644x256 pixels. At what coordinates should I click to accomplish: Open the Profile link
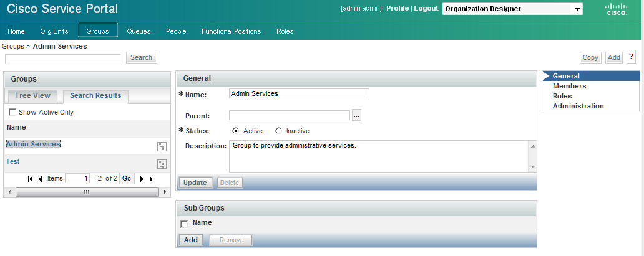(398, 8)
